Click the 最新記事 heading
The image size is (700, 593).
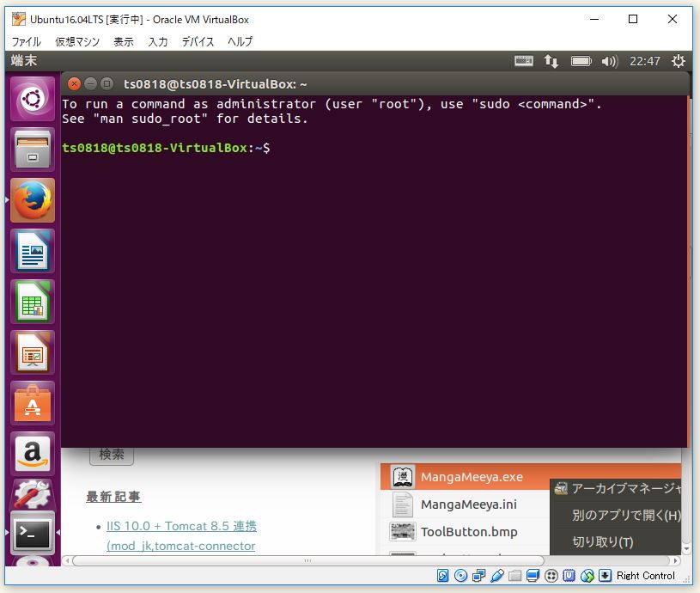(x=113, y=497)
